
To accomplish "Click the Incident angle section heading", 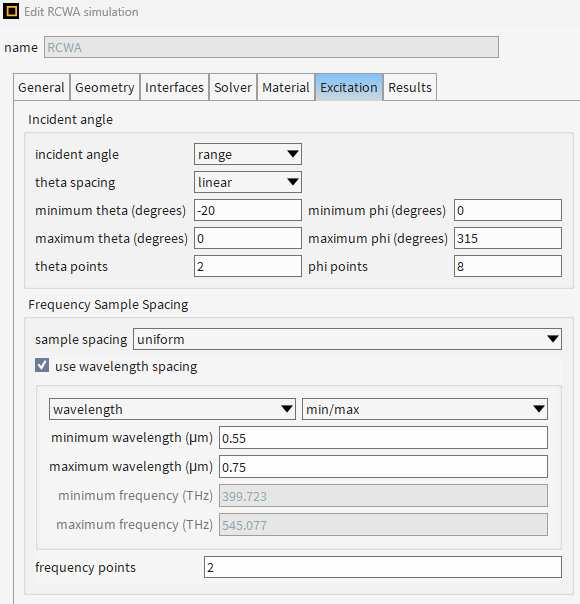I will pos(70,120).
